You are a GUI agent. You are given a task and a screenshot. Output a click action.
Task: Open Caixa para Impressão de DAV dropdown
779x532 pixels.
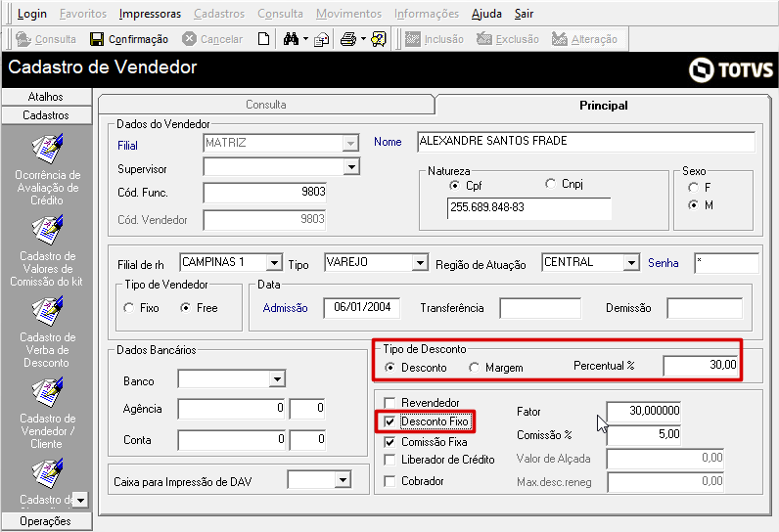pos(343,480)
